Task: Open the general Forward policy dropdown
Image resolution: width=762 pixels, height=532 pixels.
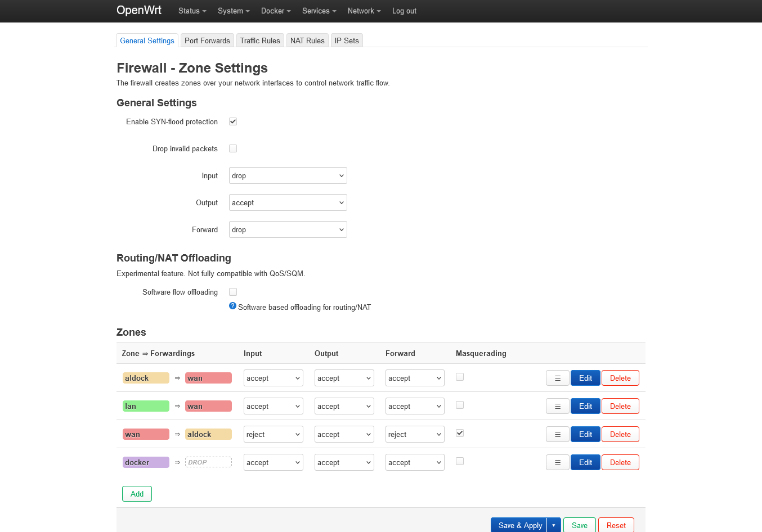Action: click(x=288, y=229)
